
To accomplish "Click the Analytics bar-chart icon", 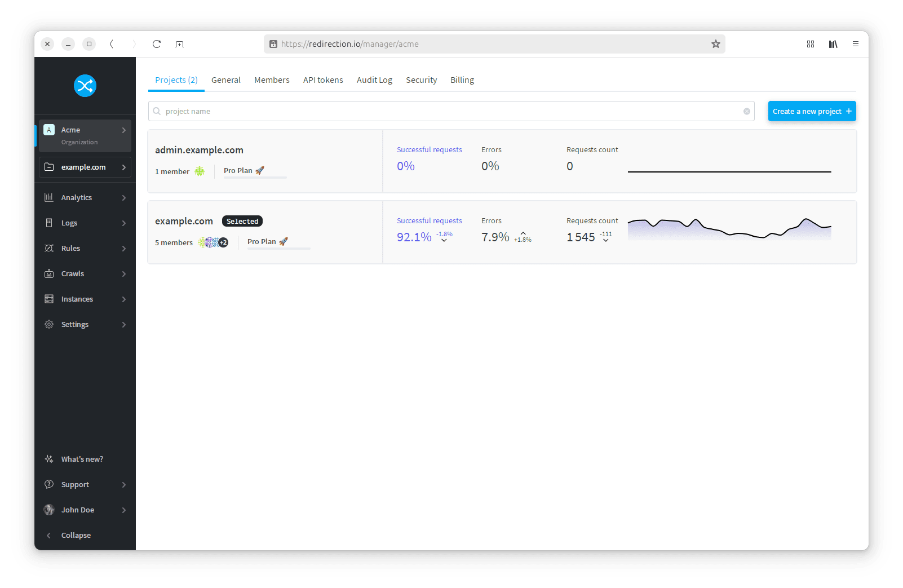I will pyautogui.click(x=49, y=197).
